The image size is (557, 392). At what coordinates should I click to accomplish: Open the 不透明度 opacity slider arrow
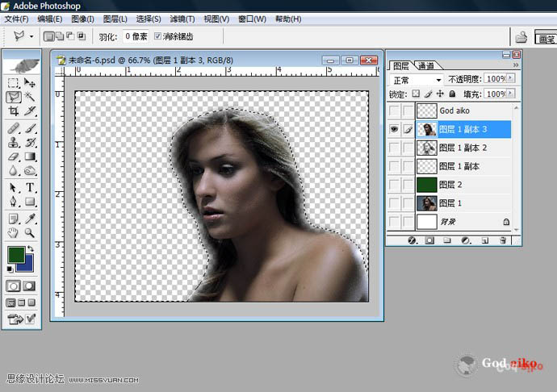point(512,80)
